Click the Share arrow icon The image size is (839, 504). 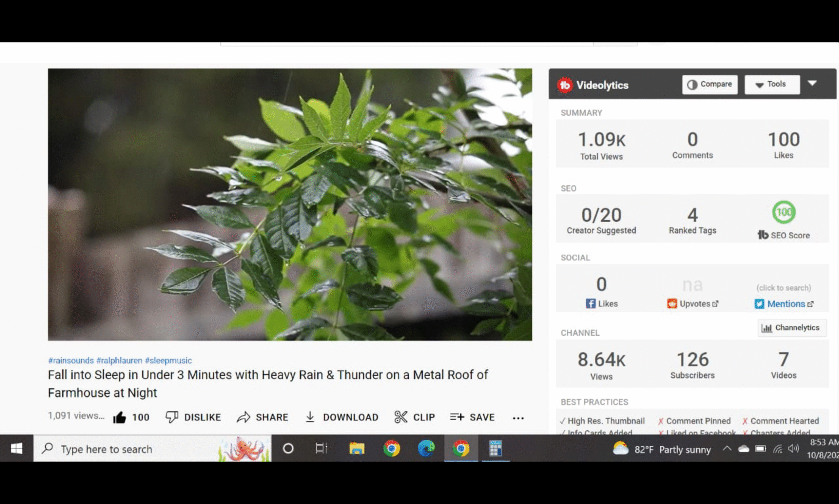(x=243, y=417)
